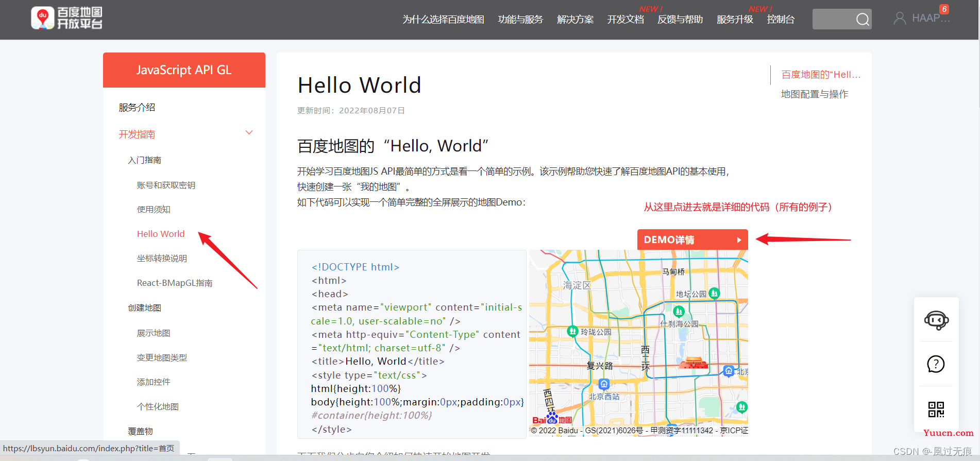Click the arrow on DEMO详情 button
Screen dimensions: 980x461
739,240
